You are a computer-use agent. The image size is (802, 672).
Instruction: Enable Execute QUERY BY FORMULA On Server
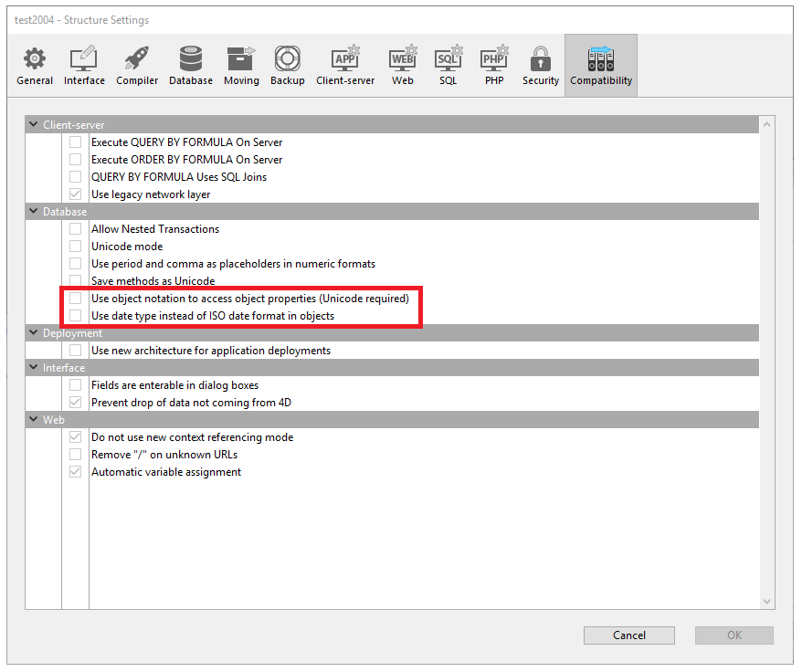[75, 142]
